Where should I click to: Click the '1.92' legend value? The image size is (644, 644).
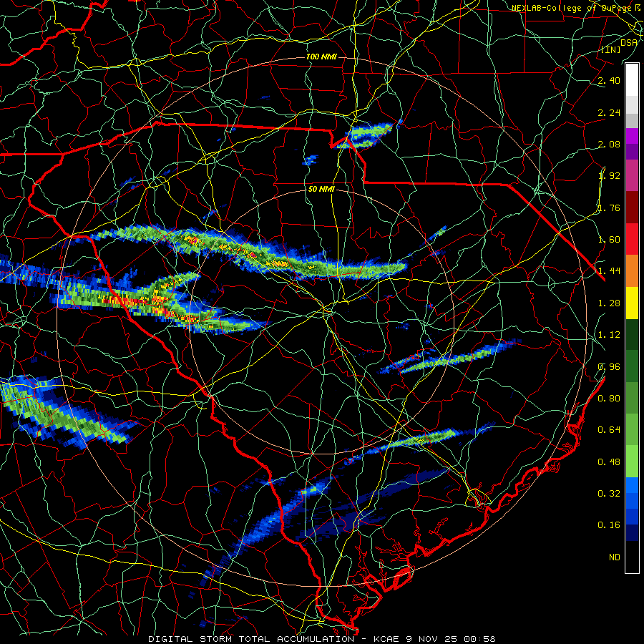tap(609, 176)
